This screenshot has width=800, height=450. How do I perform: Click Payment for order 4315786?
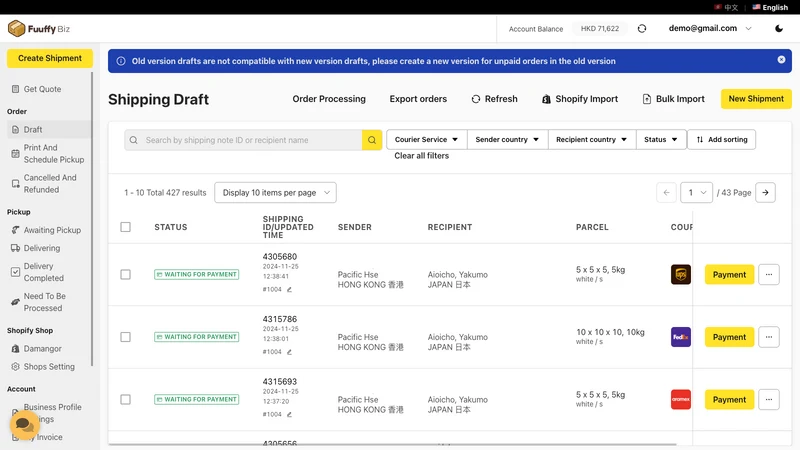pos(730,337)
